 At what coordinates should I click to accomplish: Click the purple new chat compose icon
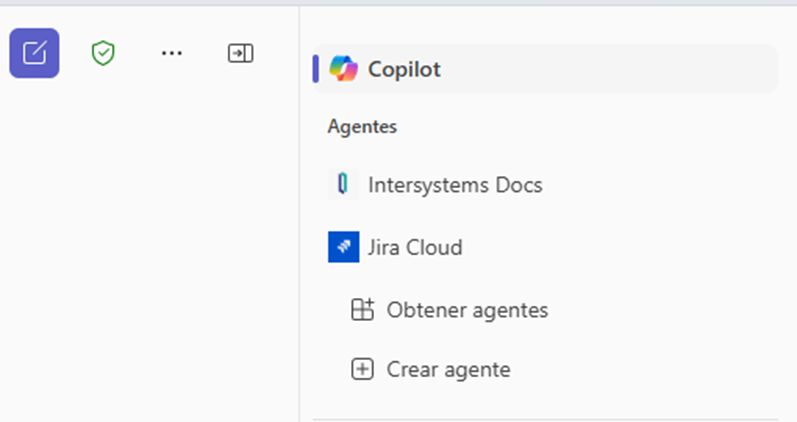click(x=34, y=53)
